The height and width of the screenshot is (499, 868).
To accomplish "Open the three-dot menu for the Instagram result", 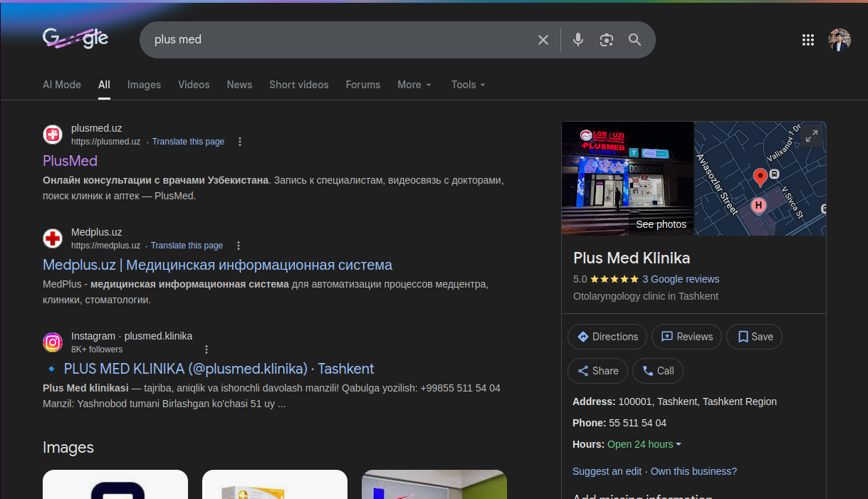I will tap(206, 350).
